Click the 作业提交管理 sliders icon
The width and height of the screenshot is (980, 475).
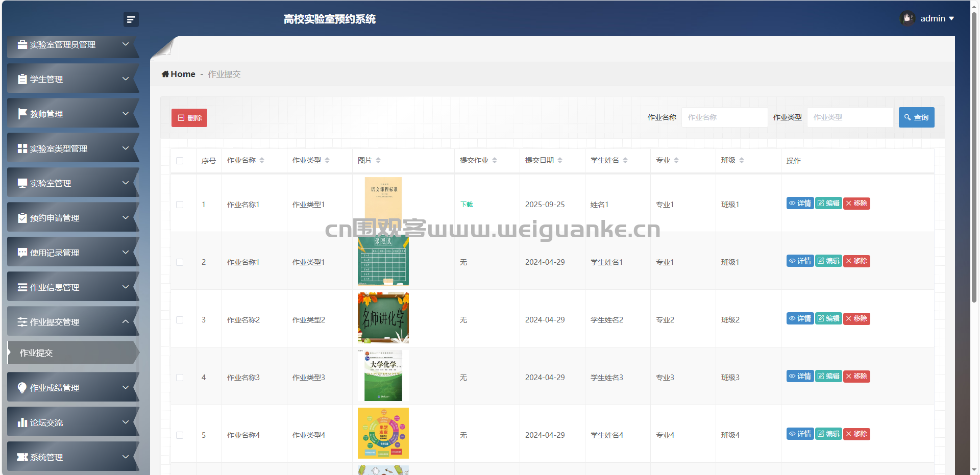[22, 322]
